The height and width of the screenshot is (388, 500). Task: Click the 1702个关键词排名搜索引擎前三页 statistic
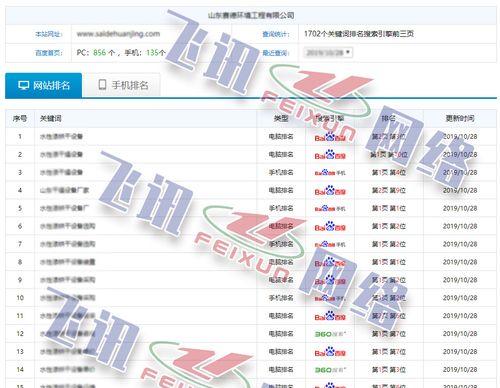click(359, 34)
